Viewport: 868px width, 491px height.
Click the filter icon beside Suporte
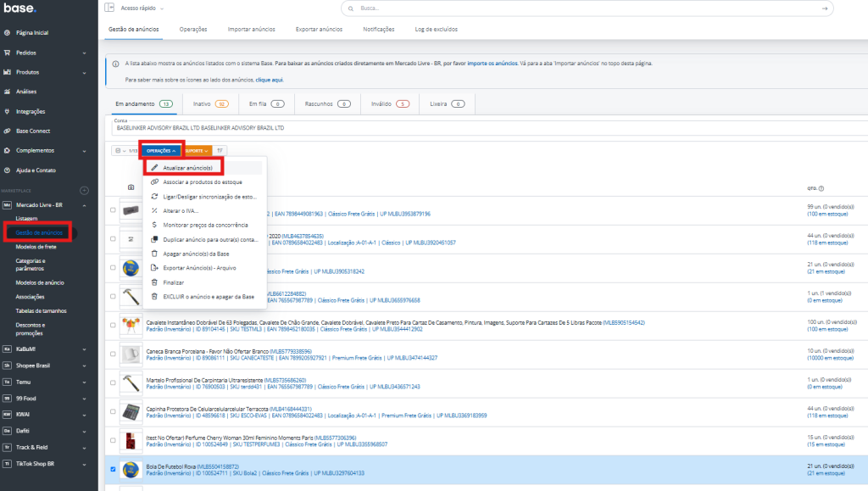click(x=220, y=151)
